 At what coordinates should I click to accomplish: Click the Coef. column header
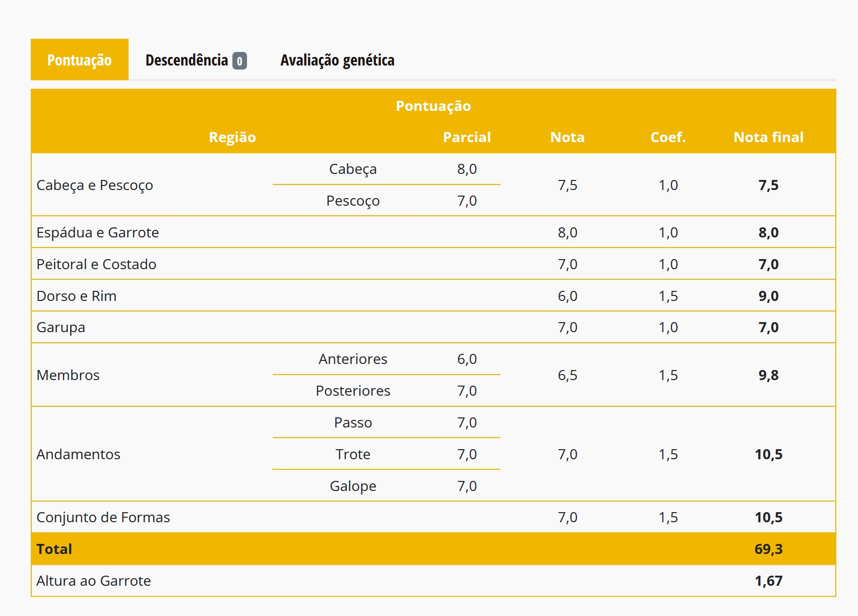[668, 137]
